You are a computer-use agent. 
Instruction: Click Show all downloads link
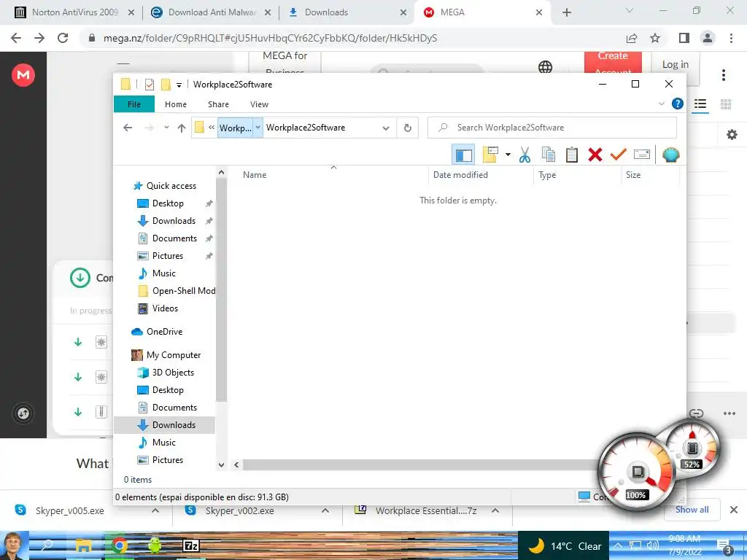click(x=692, y=510)
